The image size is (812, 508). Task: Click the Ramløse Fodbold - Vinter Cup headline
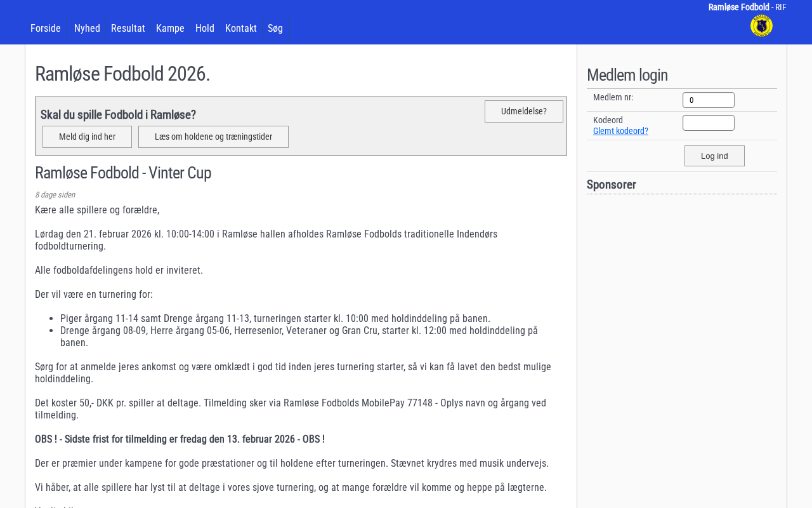coord(123,173)
